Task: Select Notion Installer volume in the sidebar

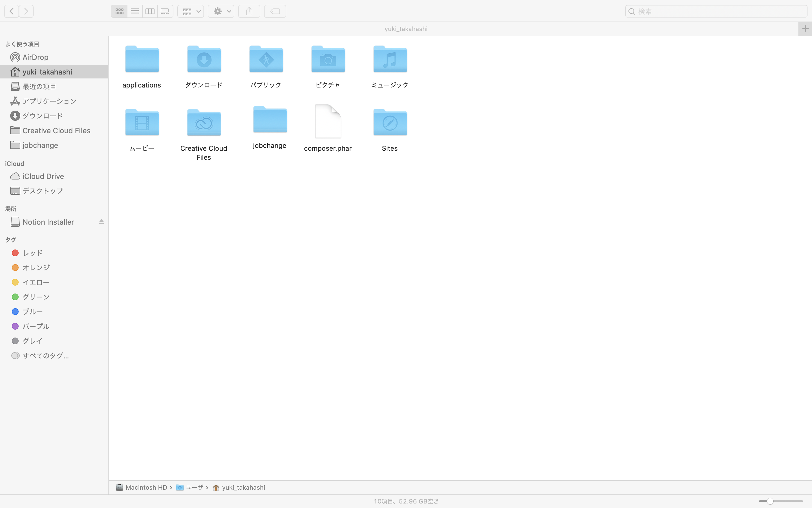Action: [x=49, y=222]
